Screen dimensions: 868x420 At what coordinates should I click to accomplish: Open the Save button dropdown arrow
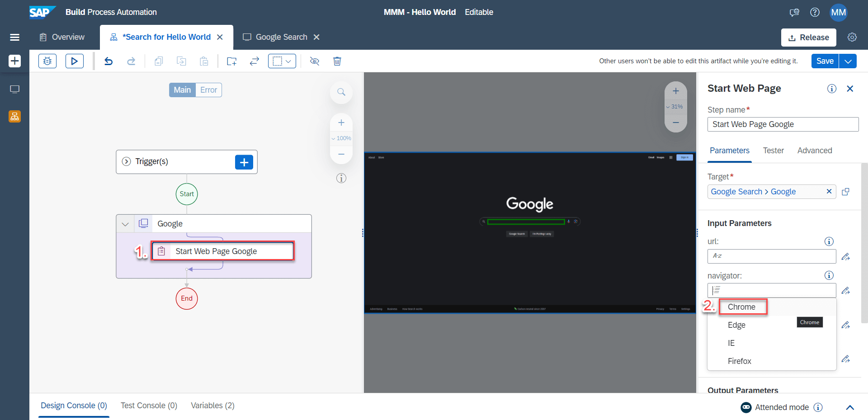[848, 61]
